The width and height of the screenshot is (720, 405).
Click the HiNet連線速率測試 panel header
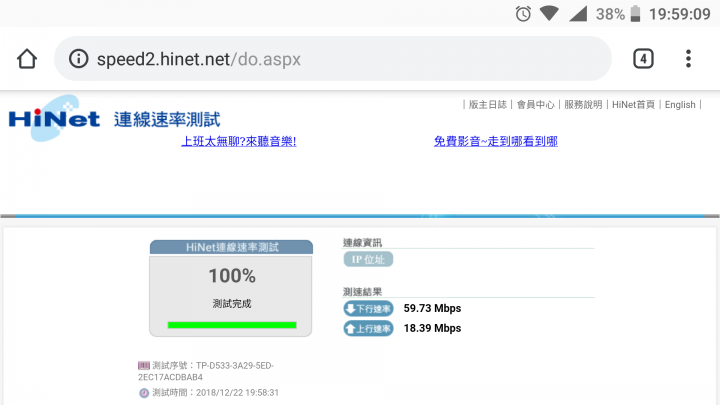[231, 248]
